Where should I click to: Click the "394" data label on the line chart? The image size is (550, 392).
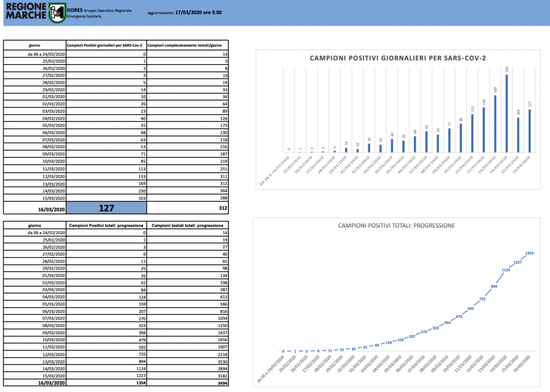coord(447,323)
